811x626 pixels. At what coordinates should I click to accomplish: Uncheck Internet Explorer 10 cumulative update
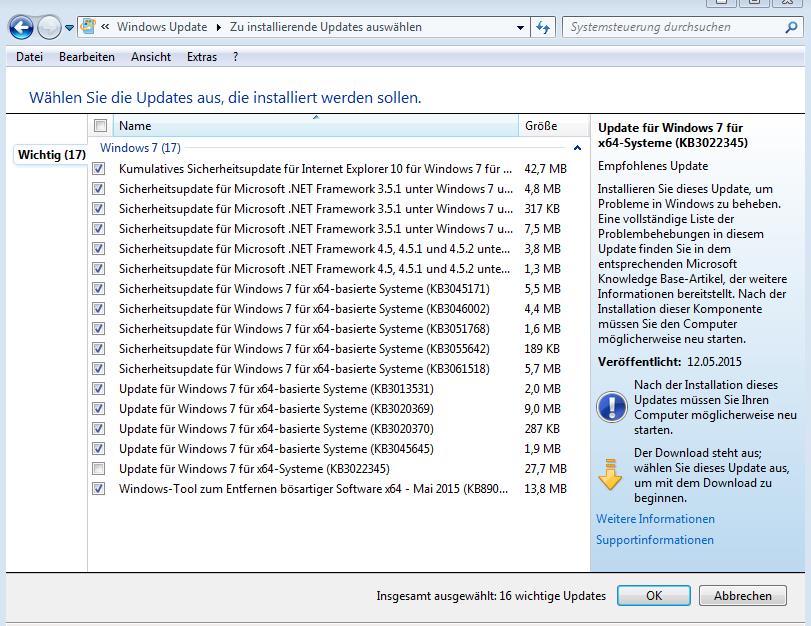coord(98,169)
